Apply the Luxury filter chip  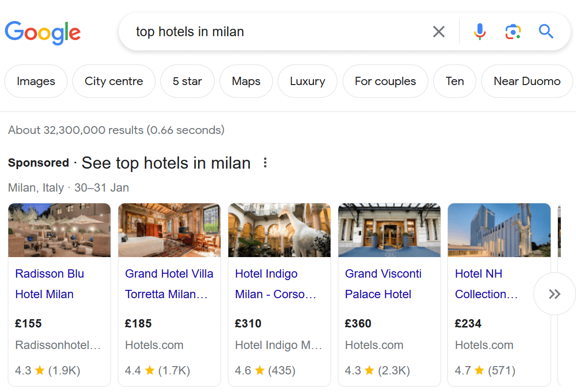(307, 81)
